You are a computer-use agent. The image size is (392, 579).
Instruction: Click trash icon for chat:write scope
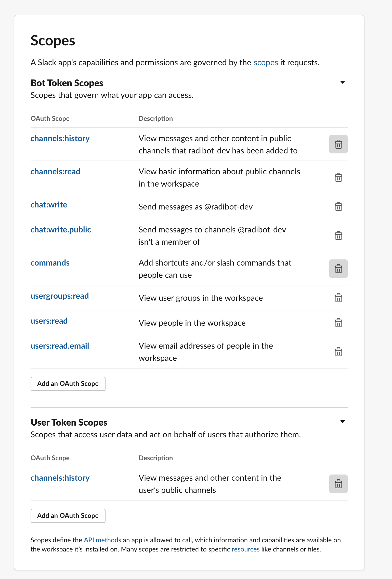click(x=338, y=206)
